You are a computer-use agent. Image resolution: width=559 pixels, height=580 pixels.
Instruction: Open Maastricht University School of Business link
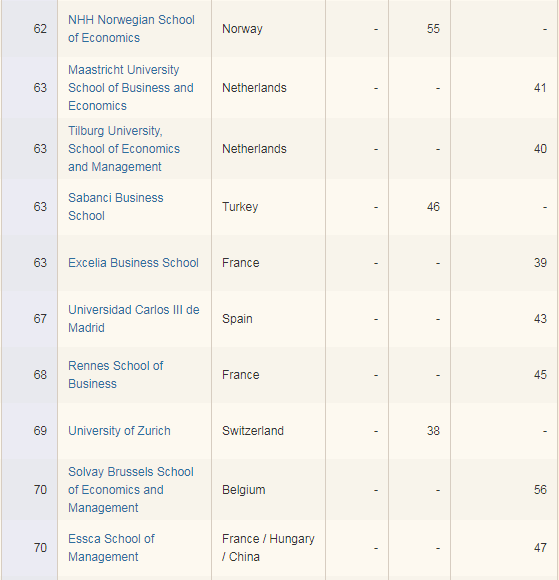pos(131,88)
